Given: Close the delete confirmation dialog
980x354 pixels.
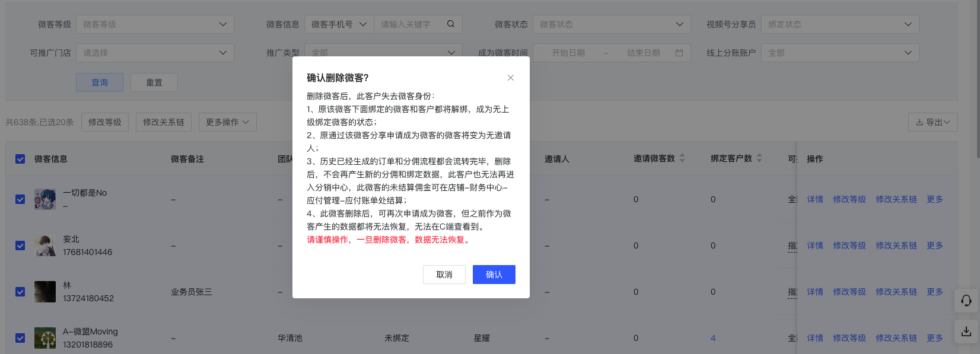Looking at the screenshot, I should [x=511, y=78].
